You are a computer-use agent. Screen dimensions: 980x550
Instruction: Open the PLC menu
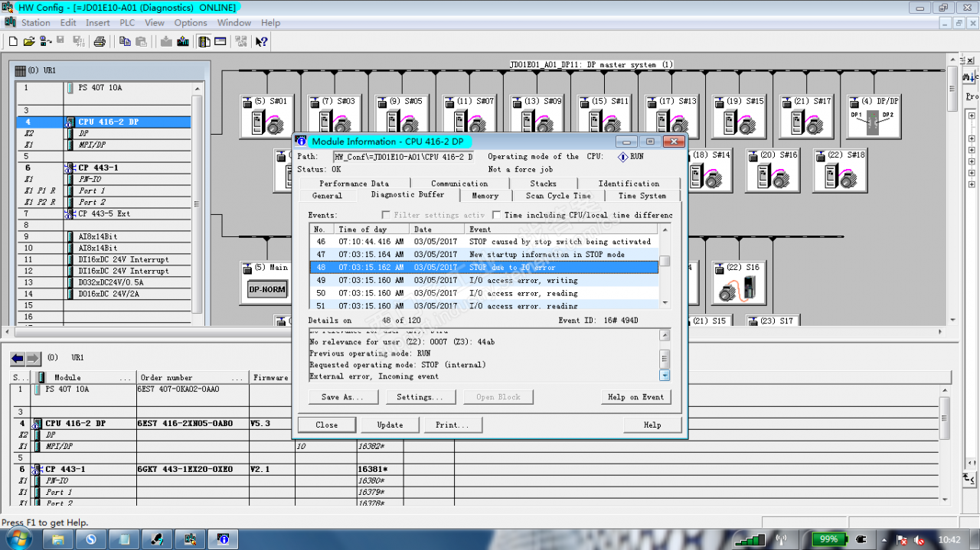[127, 22]
